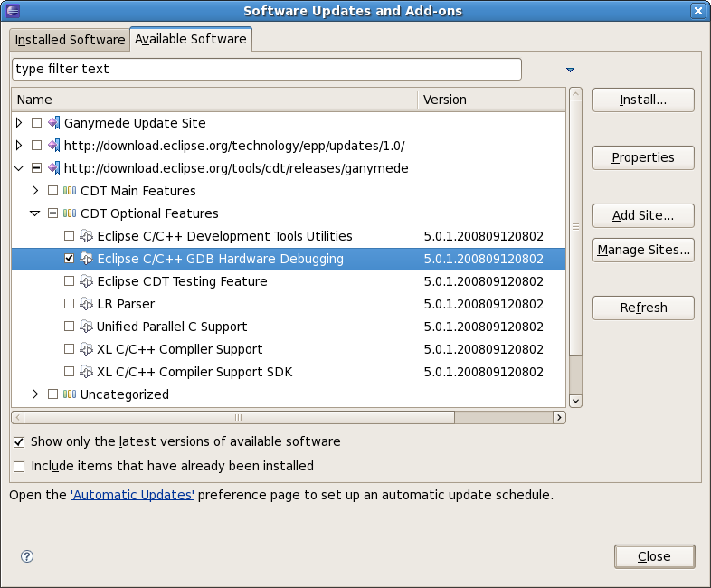Image resolution: width=711 pixels, height=588 pixels.
Task: Click the vertical scrollbar down arrow
Action: tap(575, 401)
